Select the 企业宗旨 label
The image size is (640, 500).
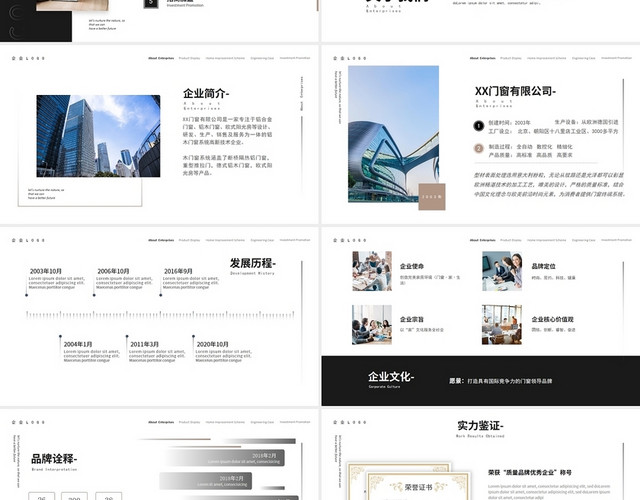[x=412, y=319]
